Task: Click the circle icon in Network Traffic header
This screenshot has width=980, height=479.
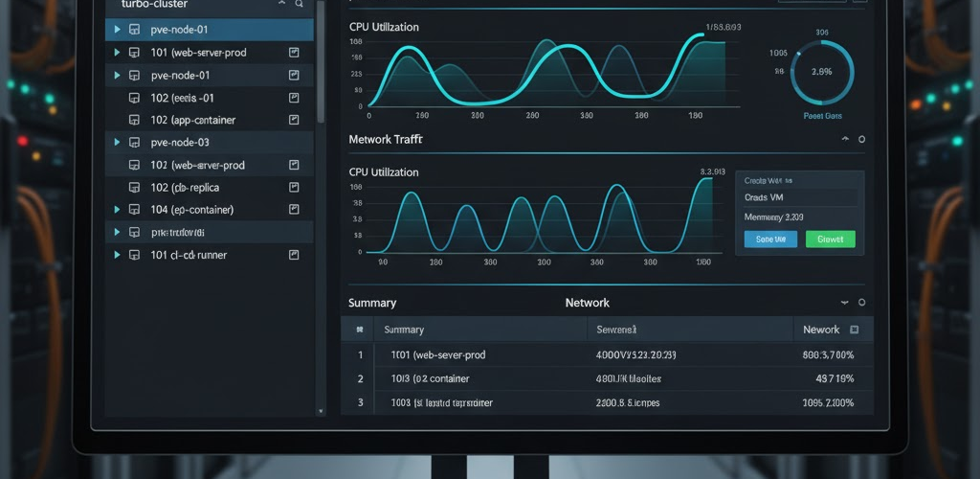Action: (x=861, y=140)
